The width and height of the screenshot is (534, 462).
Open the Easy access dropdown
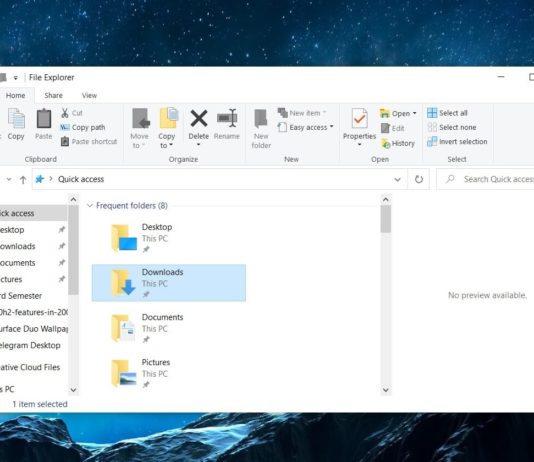tap(331, 127)
